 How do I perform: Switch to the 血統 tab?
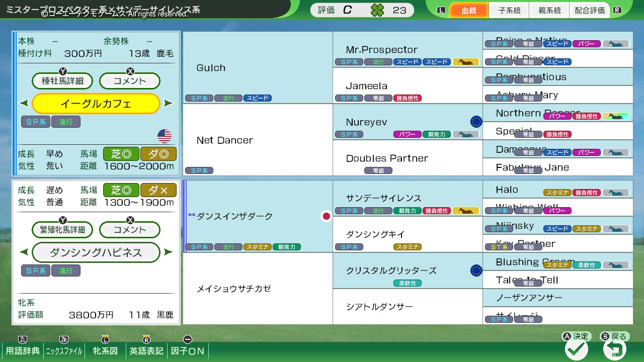click(469, 10)
